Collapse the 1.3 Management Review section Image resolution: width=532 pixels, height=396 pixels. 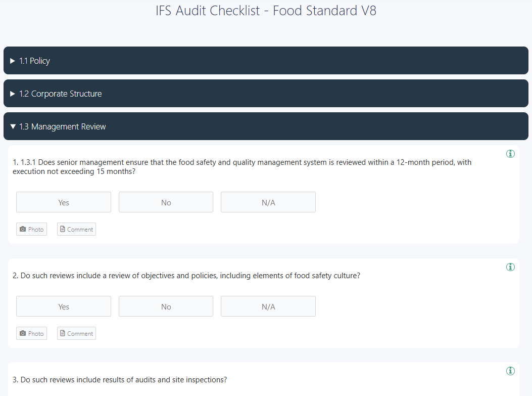266,126
